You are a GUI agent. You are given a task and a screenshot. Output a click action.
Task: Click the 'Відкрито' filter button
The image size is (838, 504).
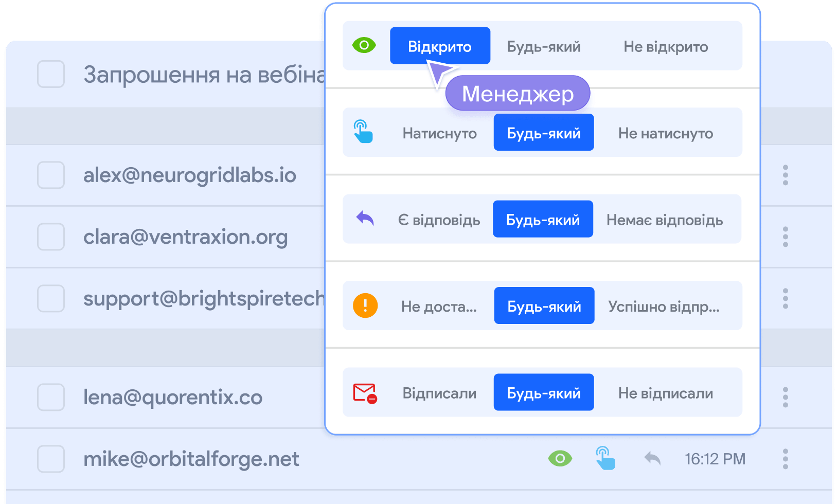(x=440, y=45)
